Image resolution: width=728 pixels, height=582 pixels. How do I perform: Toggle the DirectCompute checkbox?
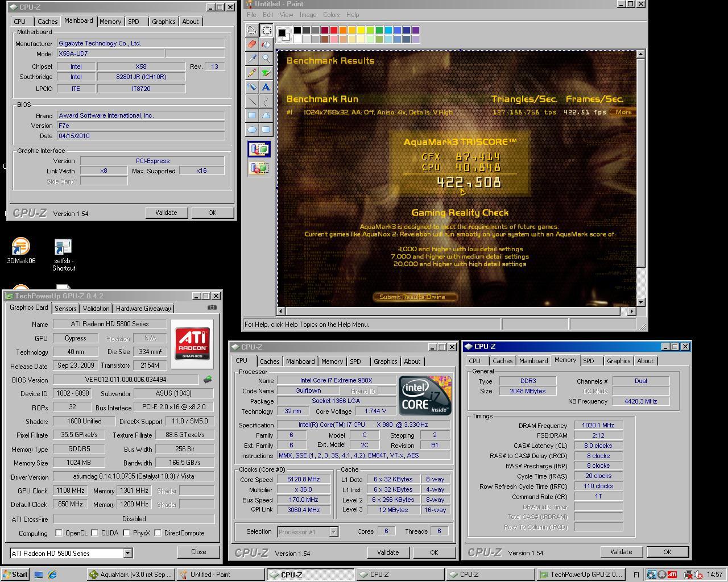point(158,533)
